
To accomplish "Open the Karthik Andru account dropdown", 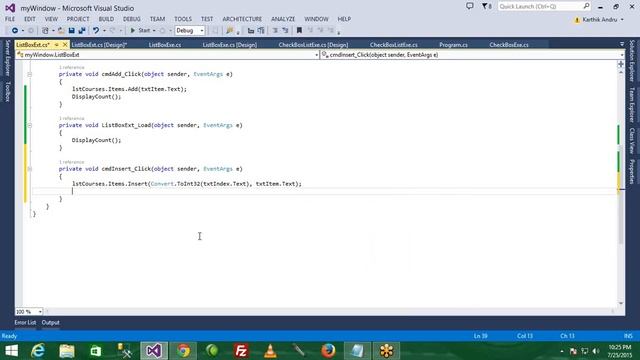I will click(x=599, y=20).
